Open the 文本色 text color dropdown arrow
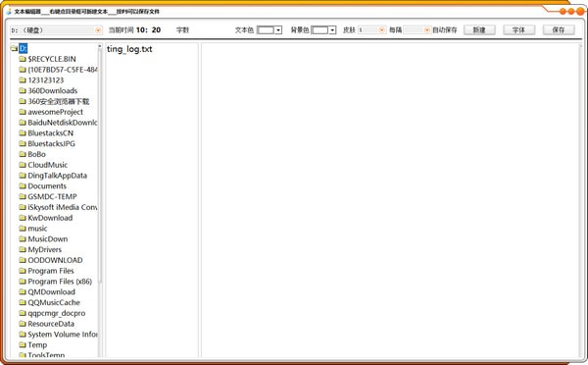The height and width of the screenshot is (365, 588). click(278, 30)
